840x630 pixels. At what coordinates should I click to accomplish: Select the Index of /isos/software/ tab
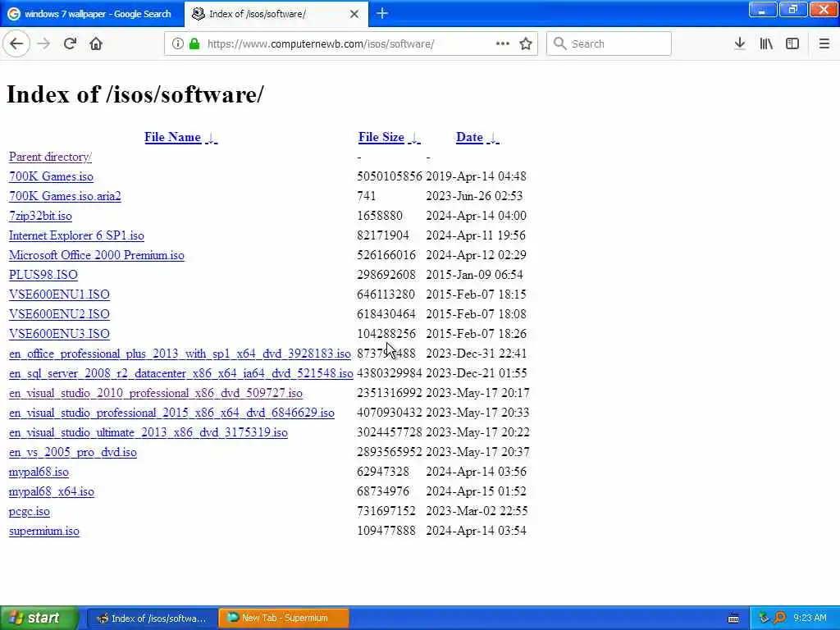coord(276,14)
